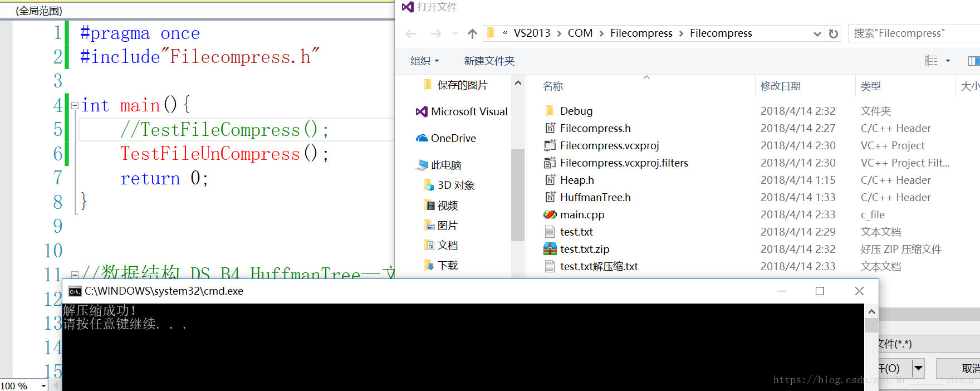This screenshot has width=980, height=391.
Task: Click cmd.exe window title icon
Action: coord(75,291)
